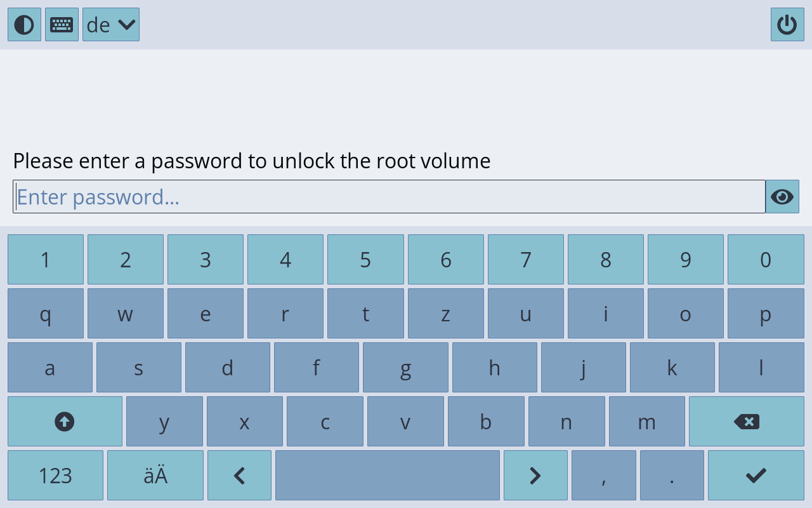Toggle the light/dark theme icon
Image resolution: width=812 pixels, height=508 pixels.
pyautogui.click(x=24, y=25)
